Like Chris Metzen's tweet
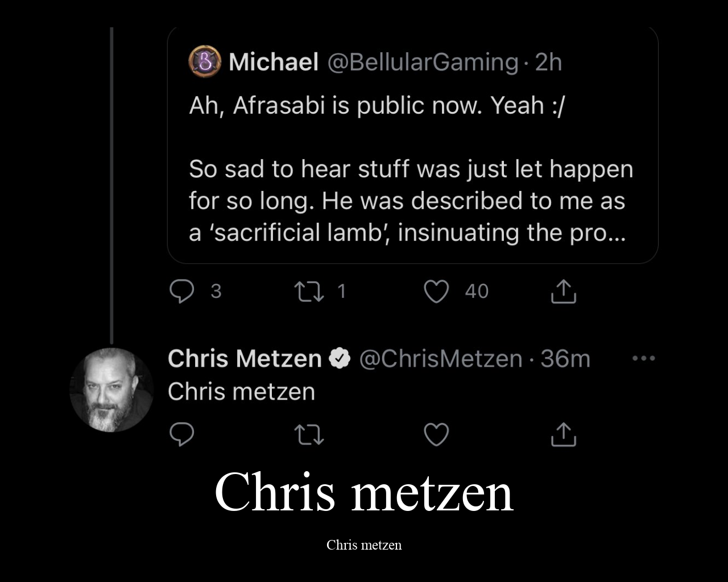Viewport: 728px width, 582px height. 436,435
